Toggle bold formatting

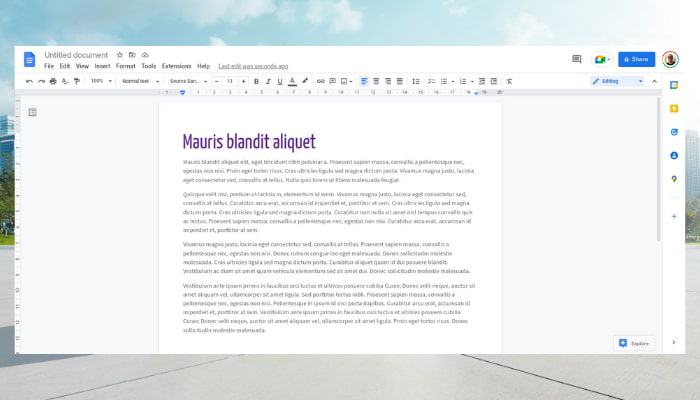[x=256, y=81]
